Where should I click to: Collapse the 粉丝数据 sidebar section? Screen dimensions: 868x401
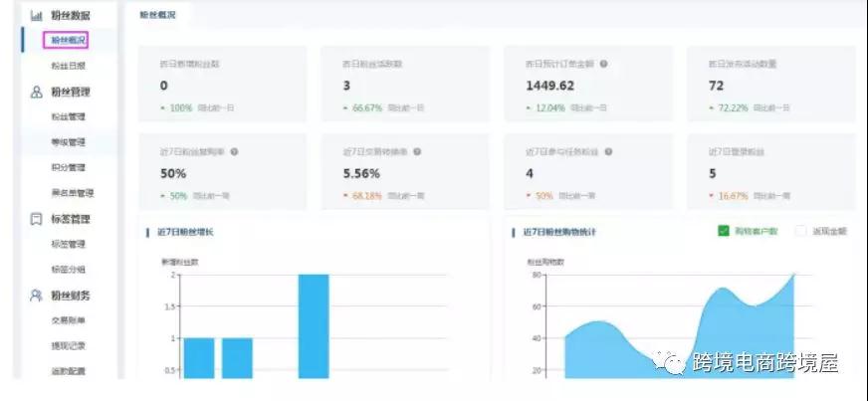click(x=70, y=16)
